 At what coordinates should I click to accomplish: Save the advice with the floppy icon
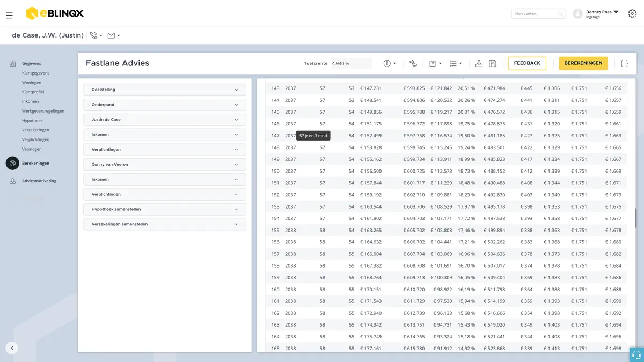pyautogui.click(x=493, y=63)
